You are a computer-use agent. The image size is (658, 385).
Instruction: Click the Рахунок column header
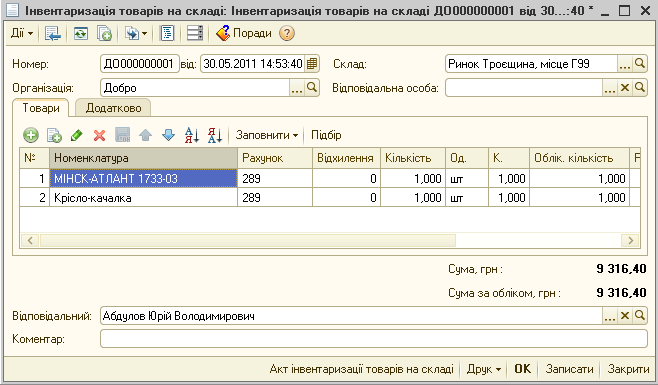[x=275, y=158]
